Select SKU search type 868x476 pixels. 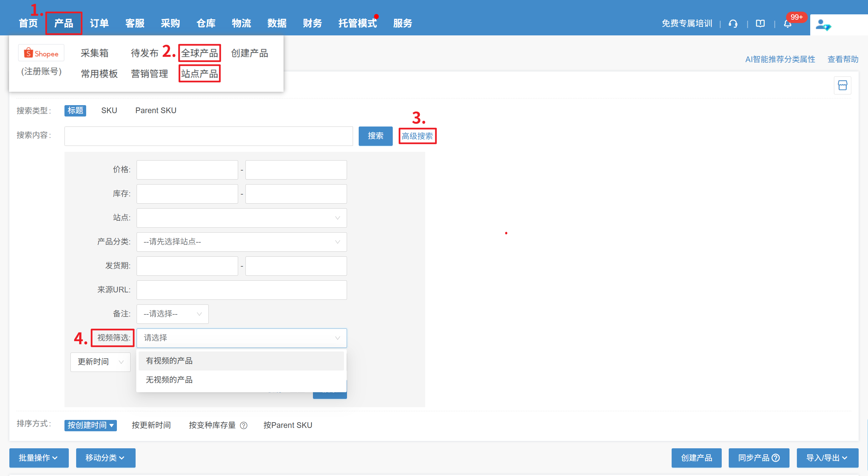109,110
